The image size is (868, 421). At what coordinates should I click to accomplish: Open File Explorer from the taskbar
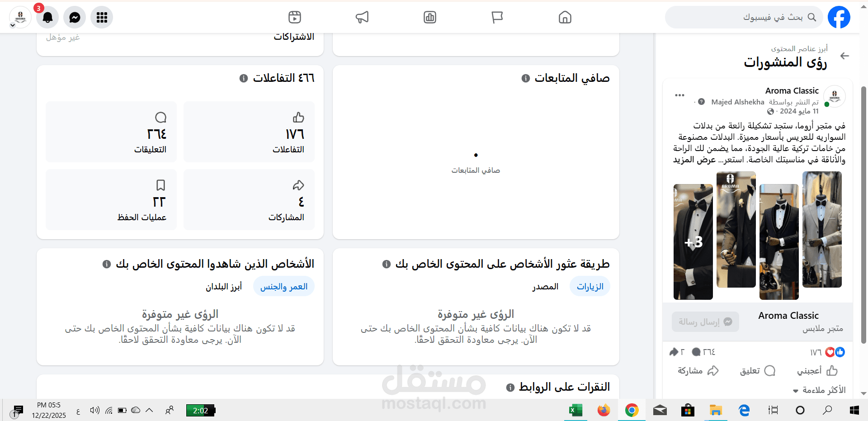(716, 410)
